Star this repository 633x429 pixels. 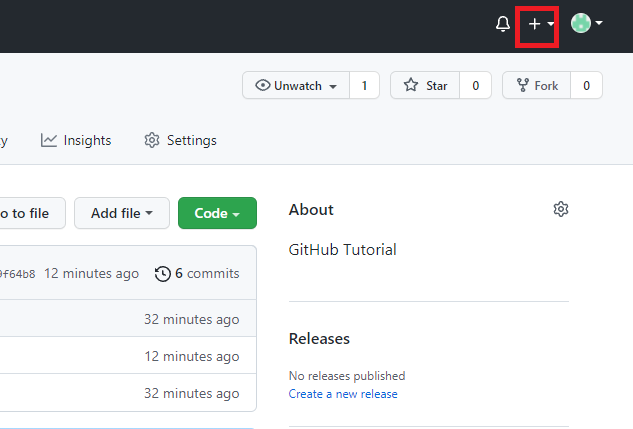pyautogui.click(x=425, y=86)
